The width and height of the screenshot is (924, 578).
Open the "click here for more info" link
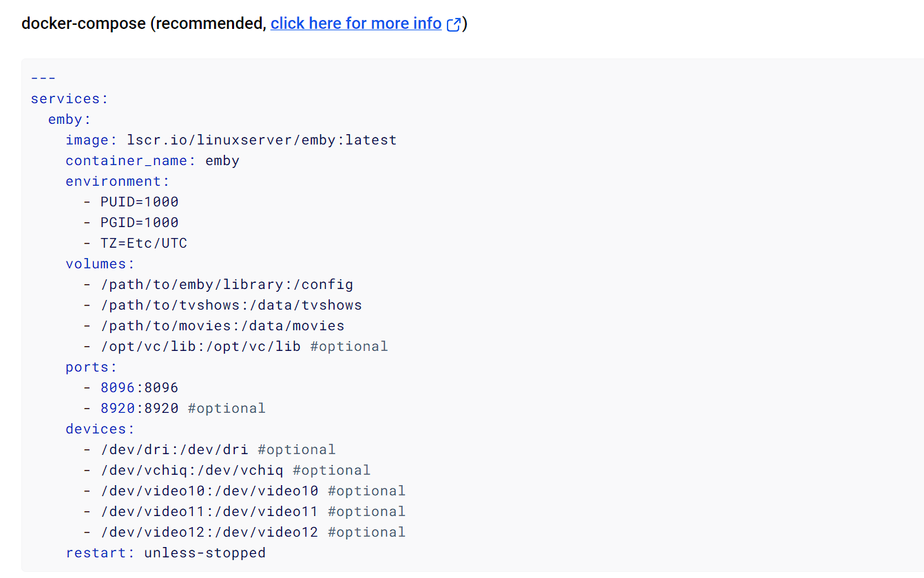[x=356, y=23]
